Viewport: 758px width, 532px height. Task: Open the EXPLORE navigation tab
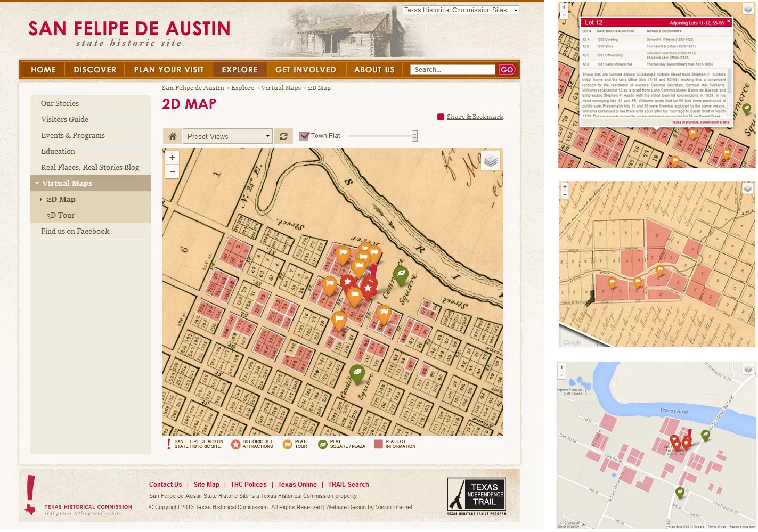[x=240, y=70]
